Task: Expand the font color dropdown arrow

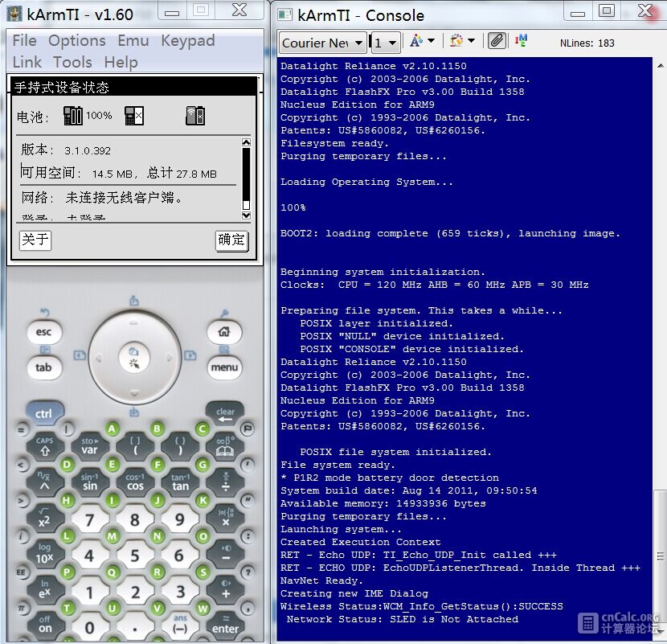Action: click(431, 41)
